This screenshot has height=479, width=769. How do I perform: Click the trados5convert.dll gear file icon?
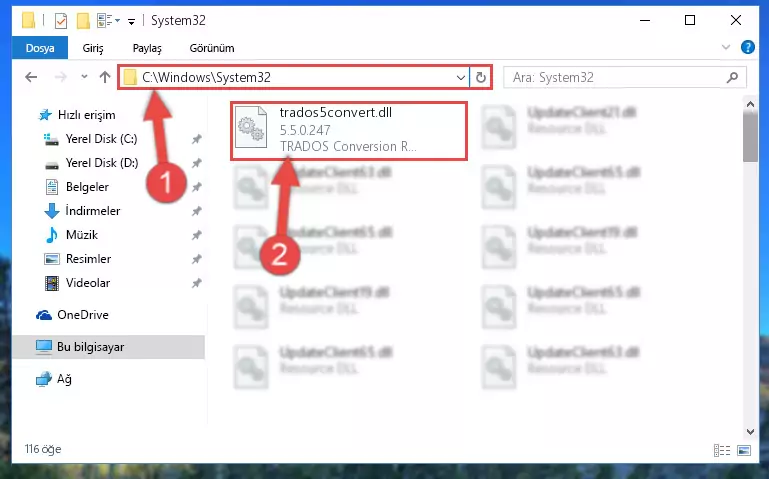coord(251,128)
